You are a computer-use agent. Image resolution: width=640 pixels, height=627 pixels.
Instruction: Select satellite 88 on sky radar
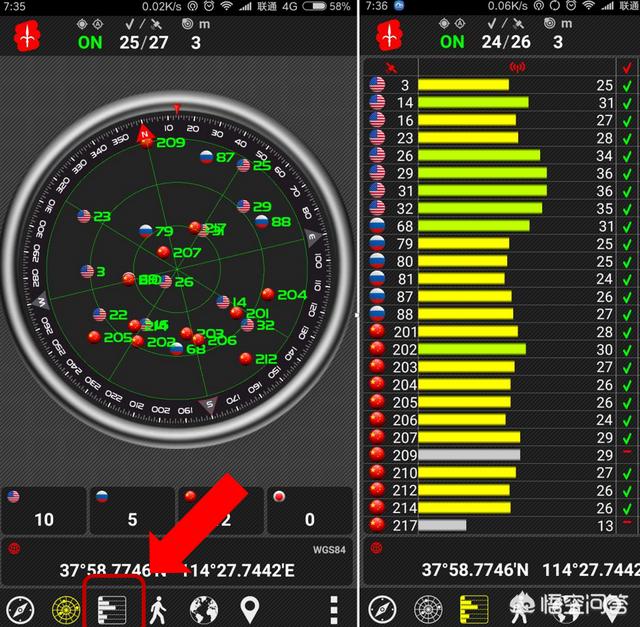273,222
